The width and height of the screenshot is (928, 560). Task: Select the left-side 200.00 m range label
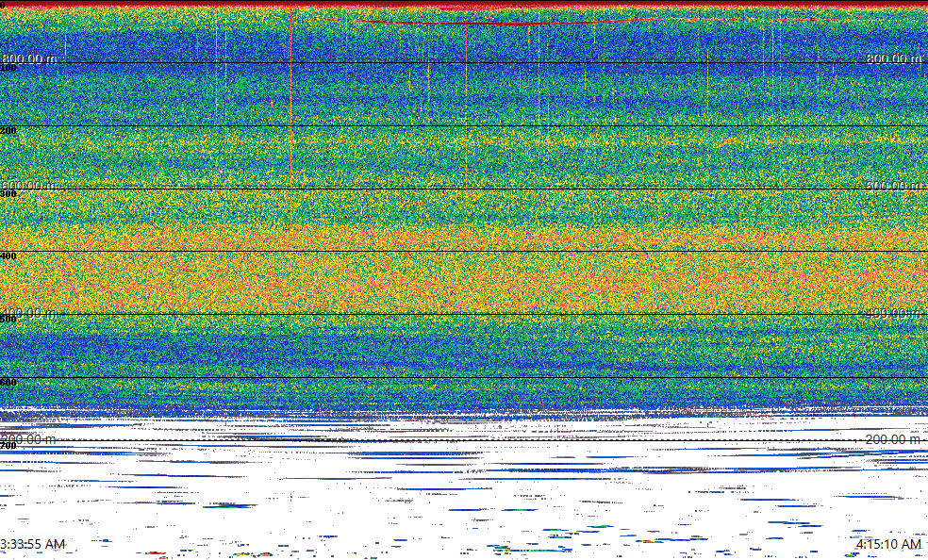coord(28,439)
